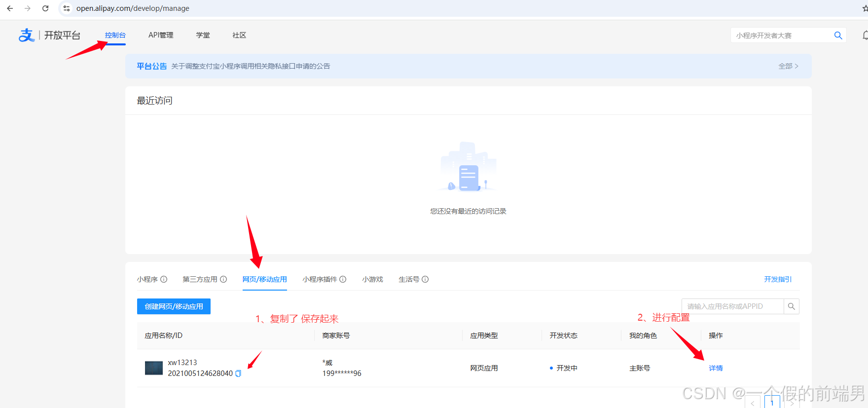The height and width of the screenshot is (408, 868).
Task: Open the xw13213 app thumbnail
Action: 154,368
